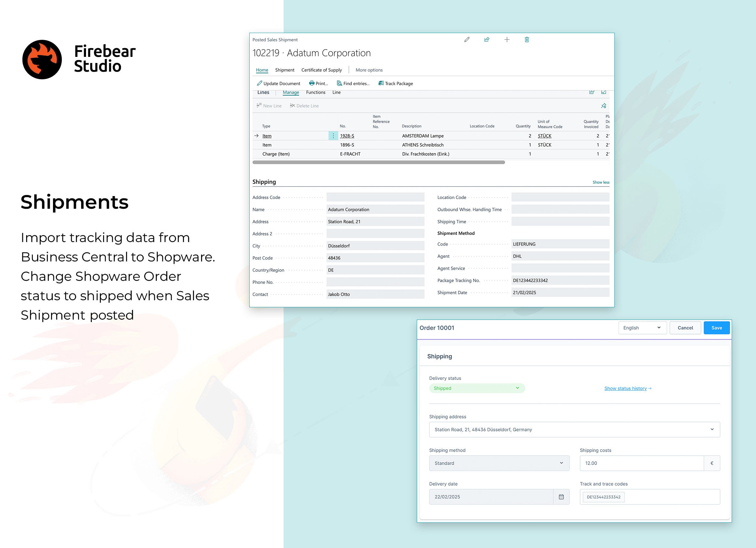Screen dimensions: 756x548
Task: Click the Lines share icon
Action: pos(592,92)
